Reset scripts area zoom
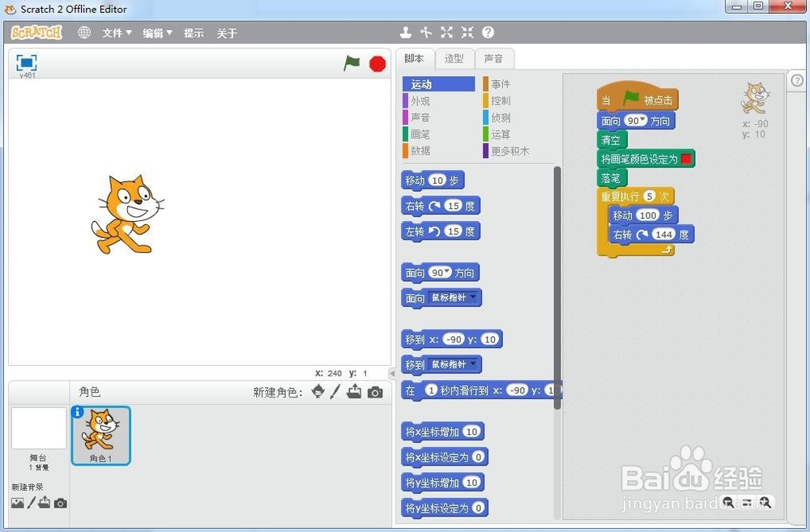Image resolution: width=810 pixels, height=532 pixels. (x=747, y=502)
